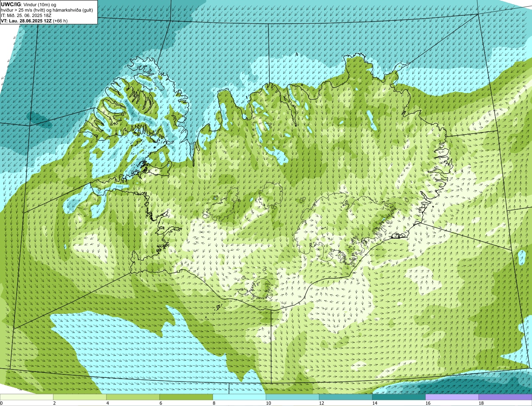Click the "VT: Lau. 28.06.2025 12Z (+66 h)" line

(x=34, y=20)
